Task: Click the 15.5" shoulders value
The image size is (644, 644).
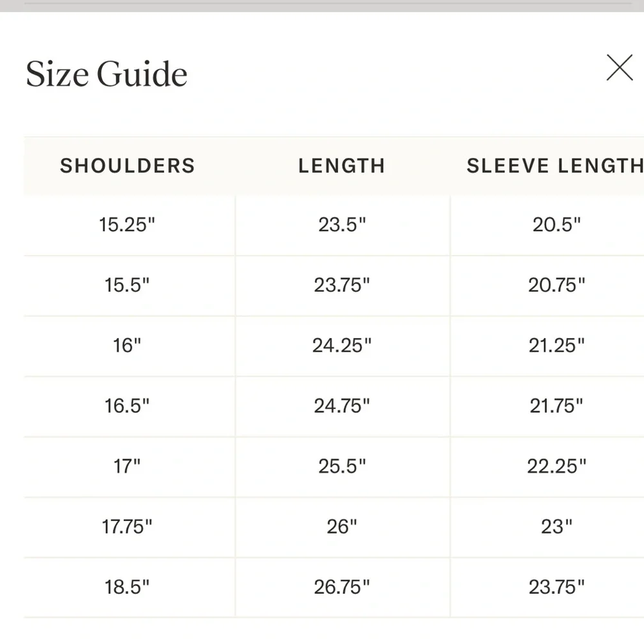Action: pos(128,285)
